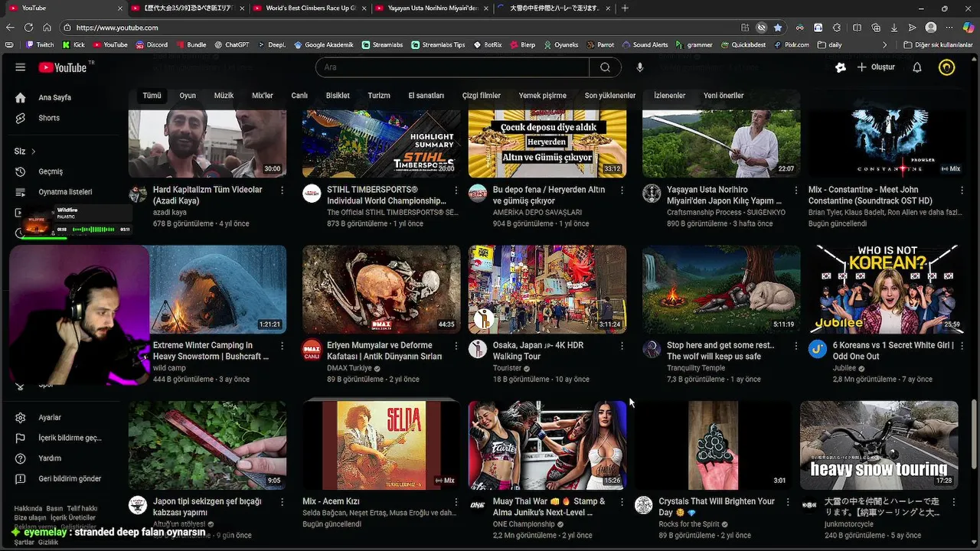This screenshot has width=980, height=551.
Task: Open the browser extensions puzzle icon
Action: 837,28
